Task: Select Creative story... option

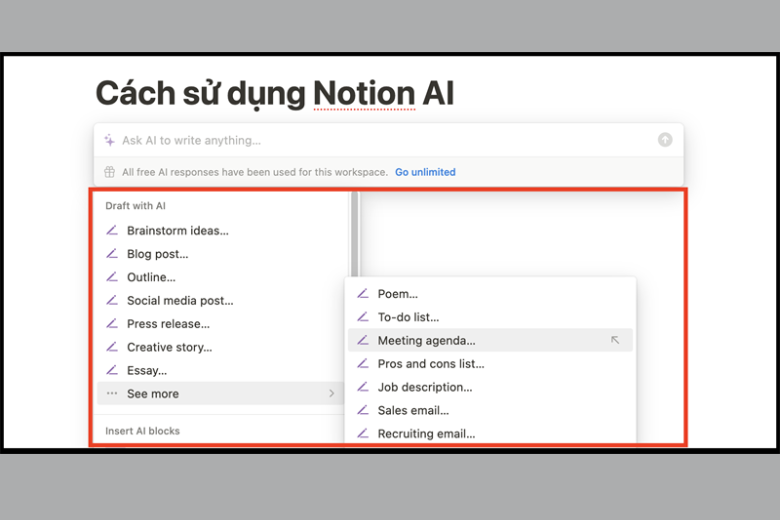Action: pyautogui.click(x=221, y=347)
